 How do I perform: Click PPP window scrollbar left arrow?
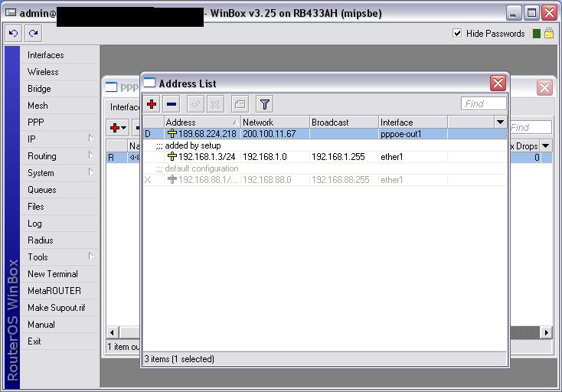point(113,332)
